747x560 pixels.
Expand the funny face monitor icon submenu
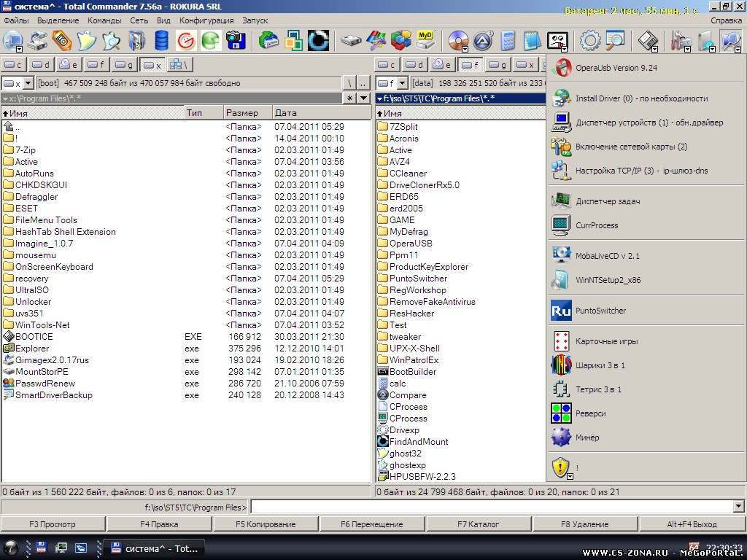click(564, 49)
